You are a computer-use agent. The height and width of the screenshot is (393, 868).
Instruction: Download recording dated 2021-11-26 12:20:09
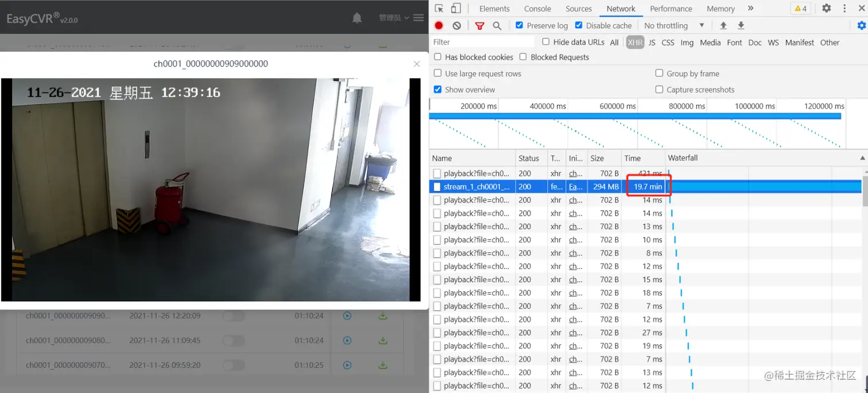pyautogui.click(x=383, y=316)
